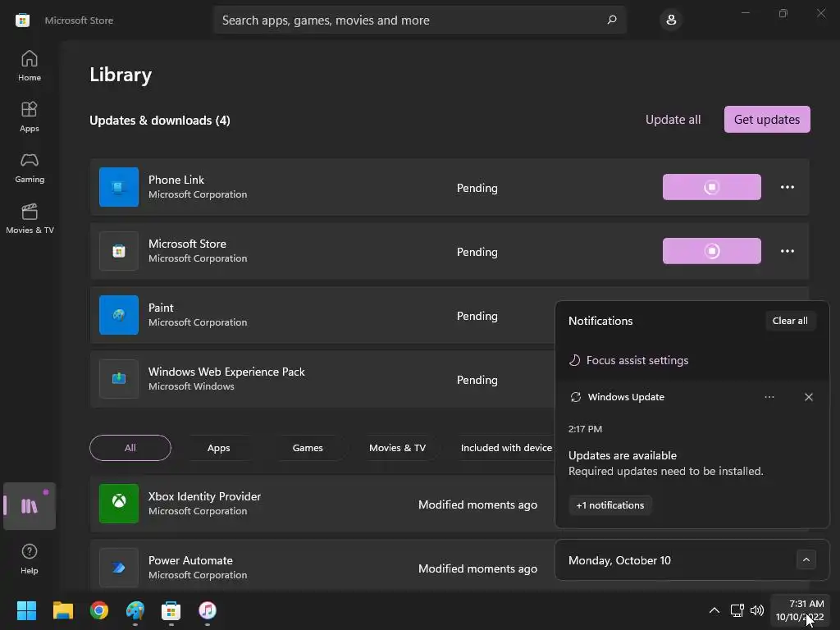Click the taskbar clock showing 7:31 AM
This screenshot has height=630, width=840.
coord(800,610)
